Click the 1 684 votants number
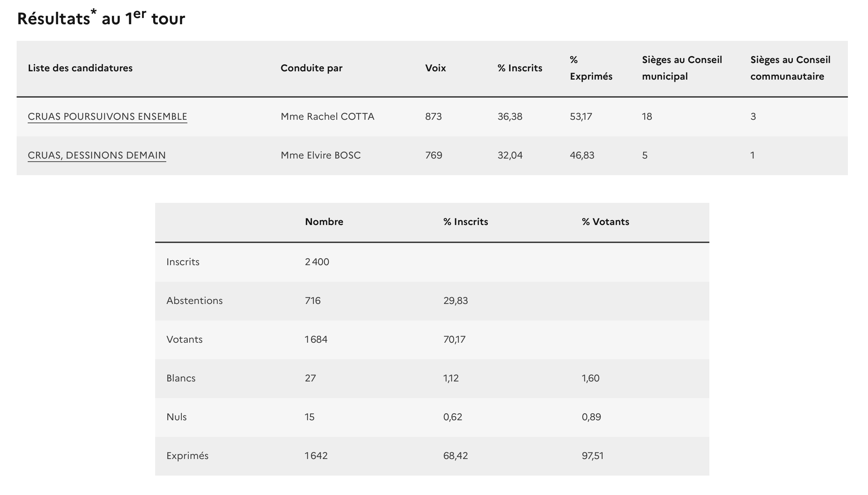 pyautogui.click(x=316, y=340)
